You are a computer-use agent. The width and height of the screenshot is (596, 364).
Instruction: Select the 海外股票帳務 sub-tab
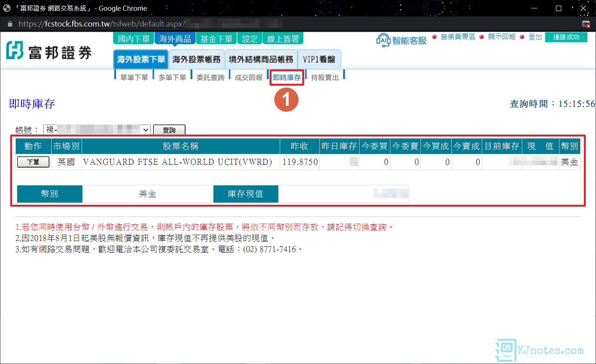196,59
